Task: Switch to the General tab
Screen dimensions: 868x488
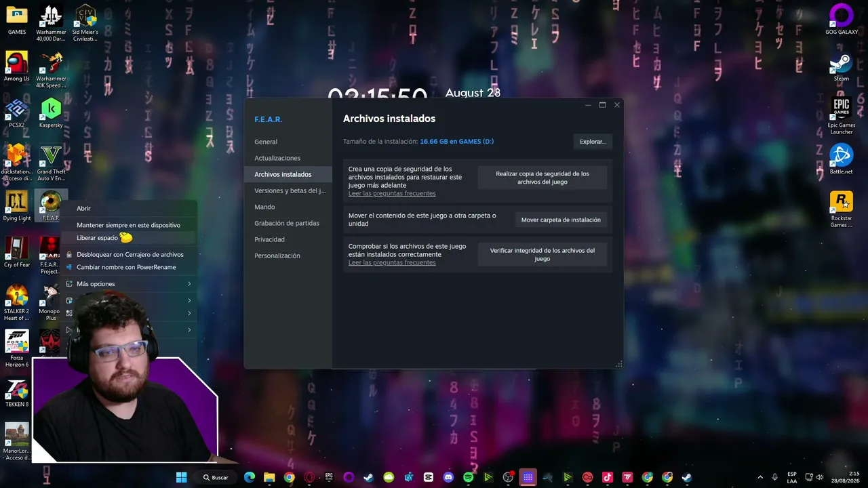Action: [288, 142]
